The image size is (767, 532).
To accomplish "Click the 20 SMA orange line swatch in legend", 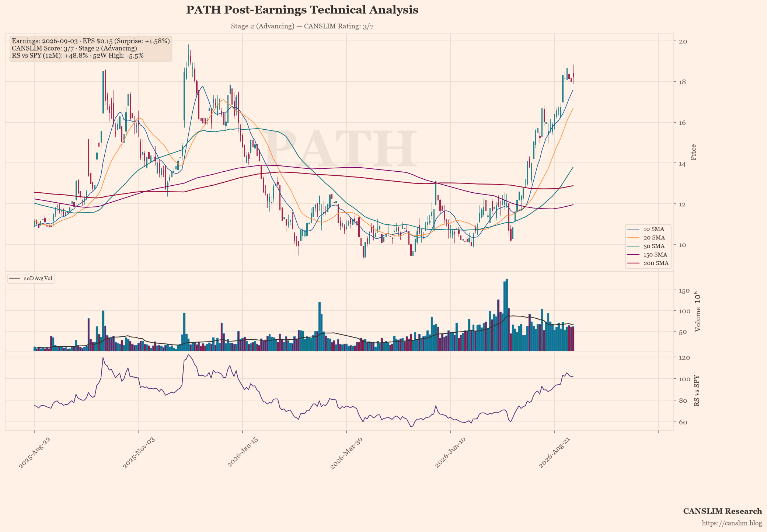I will (x=634, y=238).
